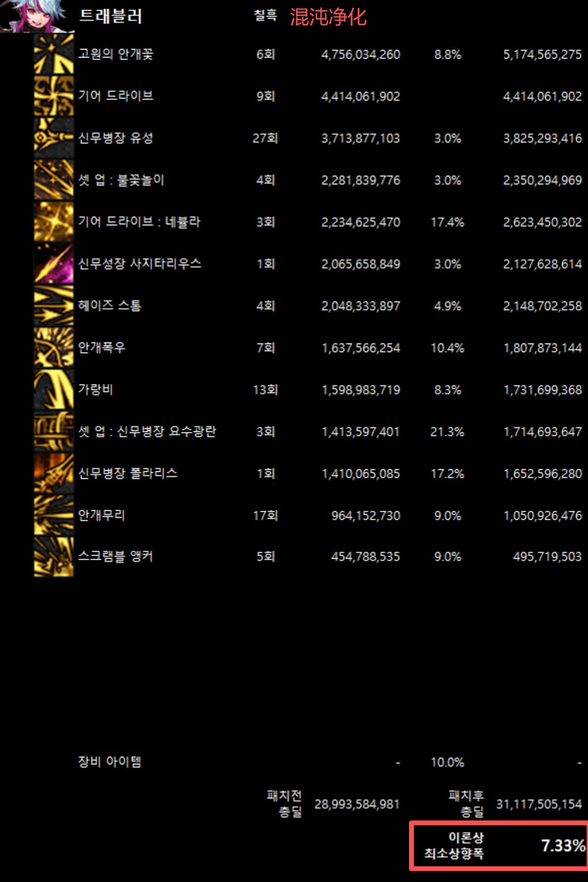Select the 헤이즈 스톰 skill icon

click(x=54, y=306)
